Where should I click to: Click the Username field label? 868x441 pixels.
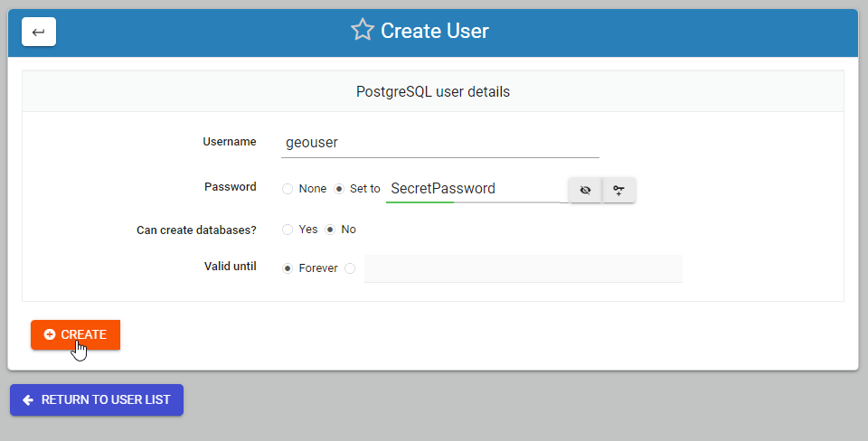[230, 142]
